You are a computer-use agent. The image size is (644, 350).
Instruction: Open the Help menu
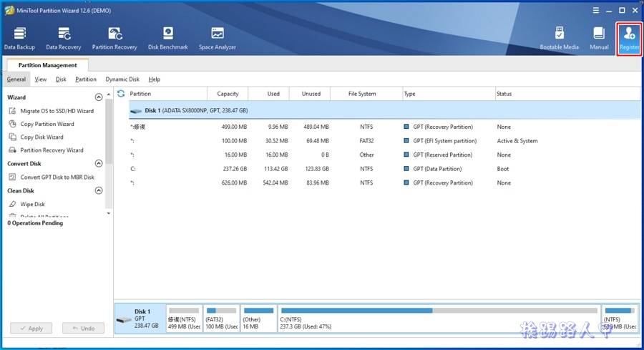tap(154, 79)
